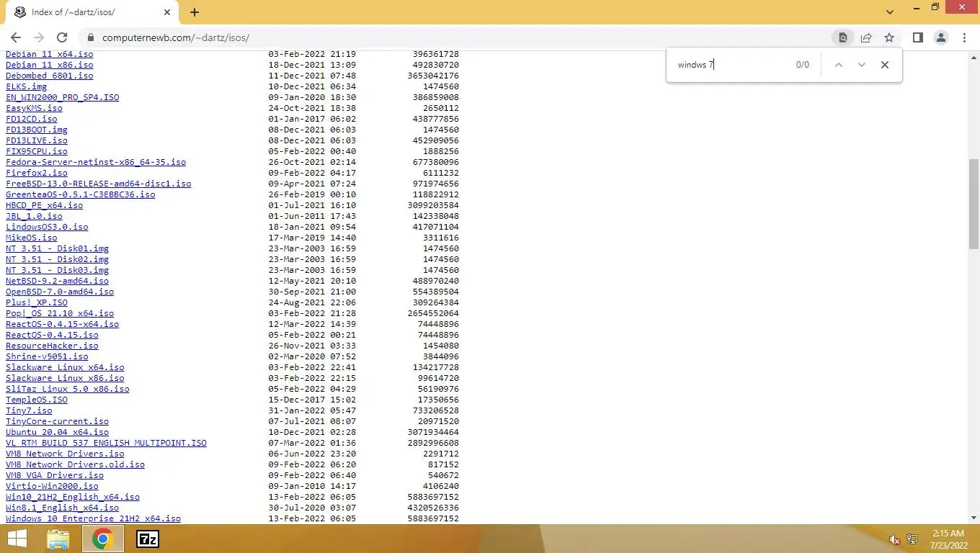This screenshot has width=980, height=553.
Task: Open the MikeOS.iso link
Action: tap(31, 238)
